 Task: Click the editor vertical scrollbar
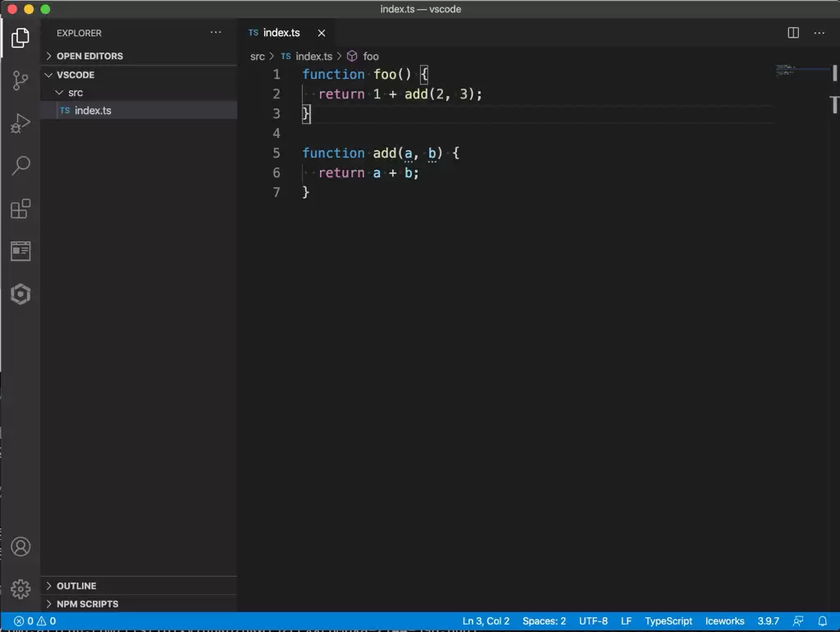point(834,337)
